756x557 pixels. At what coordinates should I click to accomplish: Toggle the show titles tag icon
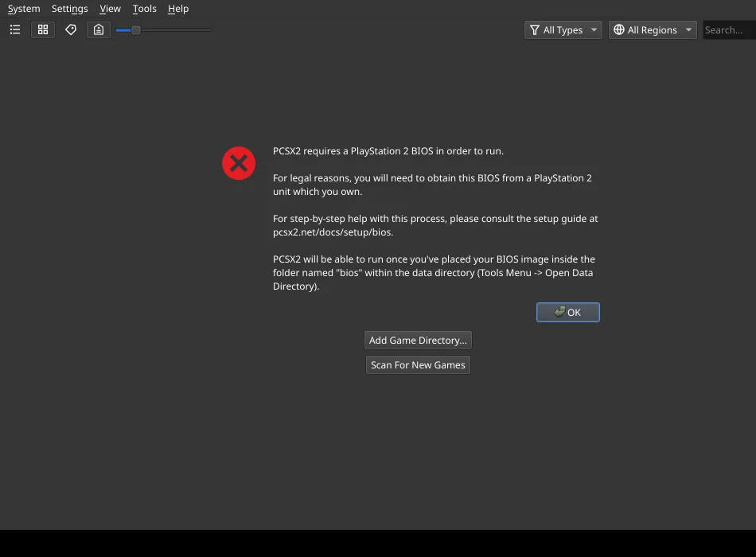pos(71,30)
